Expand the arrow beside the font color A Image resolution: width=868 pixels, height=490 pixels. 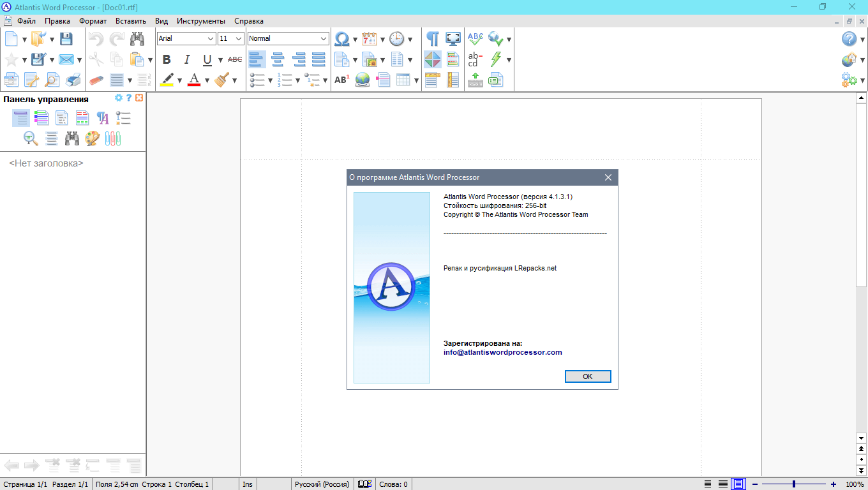(x=207, y=81)
